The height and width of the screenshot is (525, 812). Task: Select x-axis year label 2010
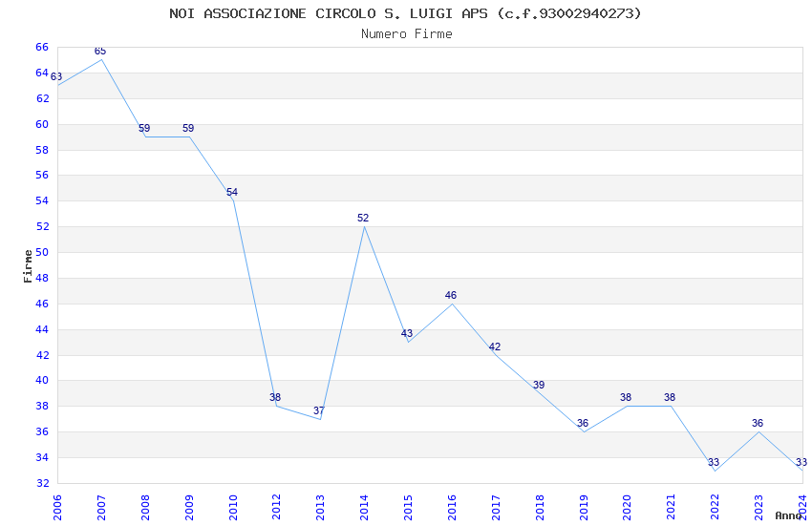[x=233, y=508]
